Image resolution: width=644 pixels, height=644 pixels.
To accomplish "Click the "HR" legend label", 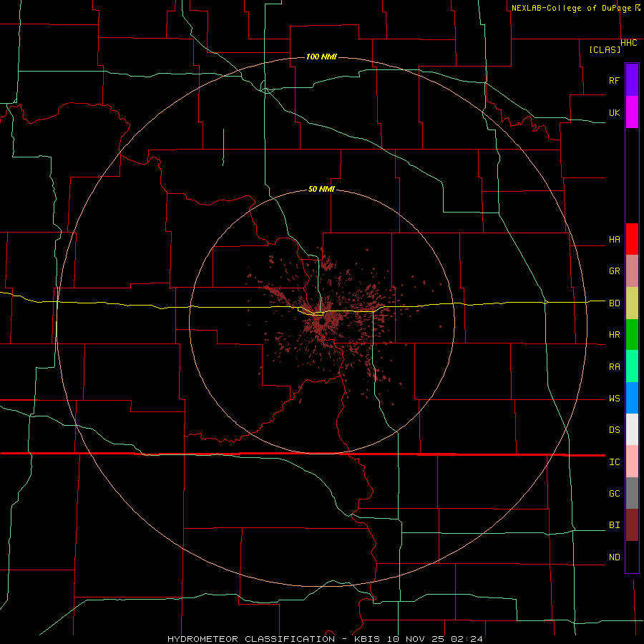I will point(615,335).
